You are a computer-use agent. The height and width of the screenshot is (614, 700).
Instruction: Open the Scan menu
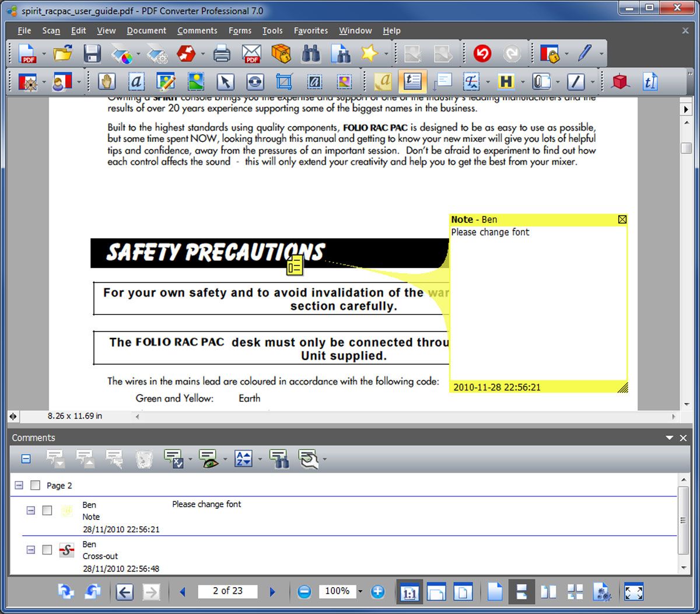(x=51, y=31)
